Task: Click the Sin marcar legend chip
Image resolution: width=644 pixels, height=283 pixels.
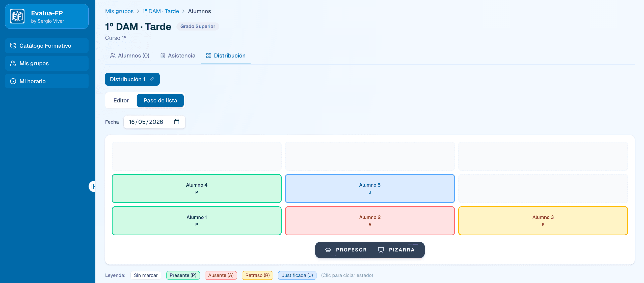Action: pyautogui.click(x=146, y=275)
